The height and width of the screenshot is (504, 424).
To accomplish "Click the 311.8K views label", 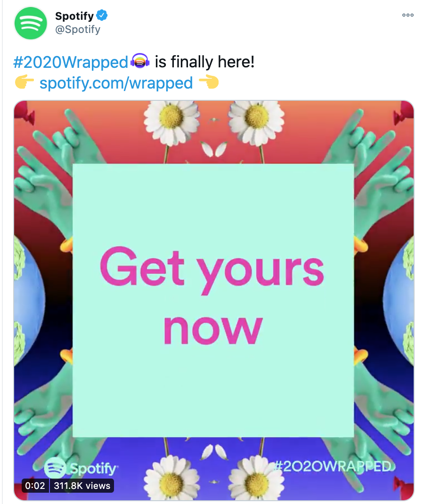I will click(x=82, y=485).
